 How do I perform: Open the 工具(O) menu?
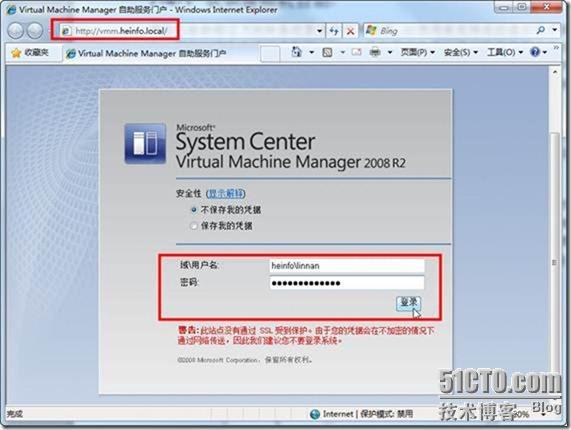coord(505,52)
